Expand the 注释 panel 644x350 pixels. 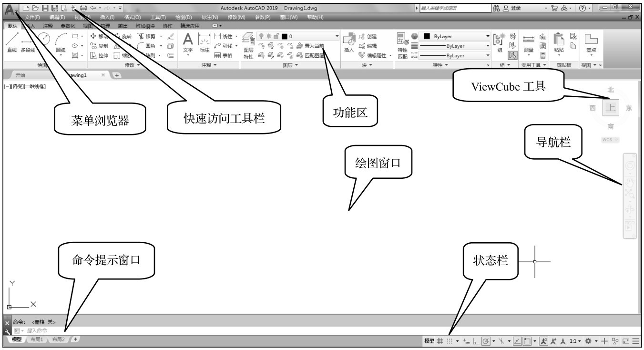pyautogui.click(x=209, y=65)
